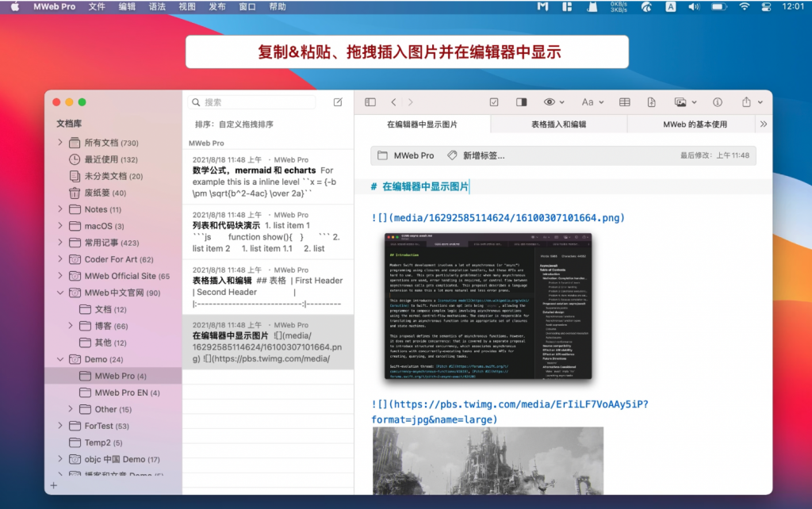Click the new document compose icon above search
Viewport: 812px width, 509px height.
pyautogui.click(x=337, y=101)
